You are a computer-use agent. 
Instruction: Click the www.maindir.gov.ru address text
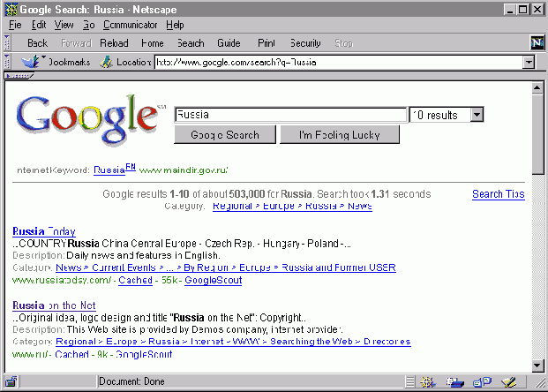click(184, 170)
